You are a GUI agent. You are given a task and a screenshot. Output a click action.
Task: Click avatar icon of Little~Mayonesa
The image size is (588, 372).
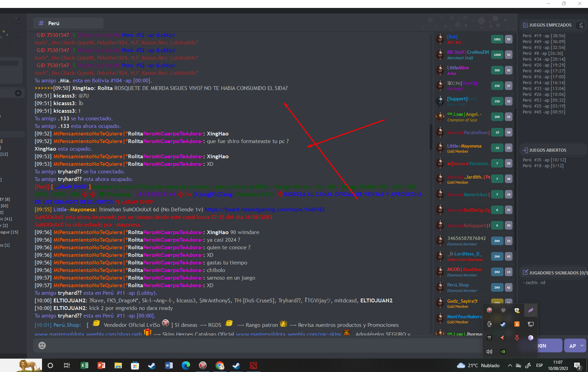click(x=440, y=148)
